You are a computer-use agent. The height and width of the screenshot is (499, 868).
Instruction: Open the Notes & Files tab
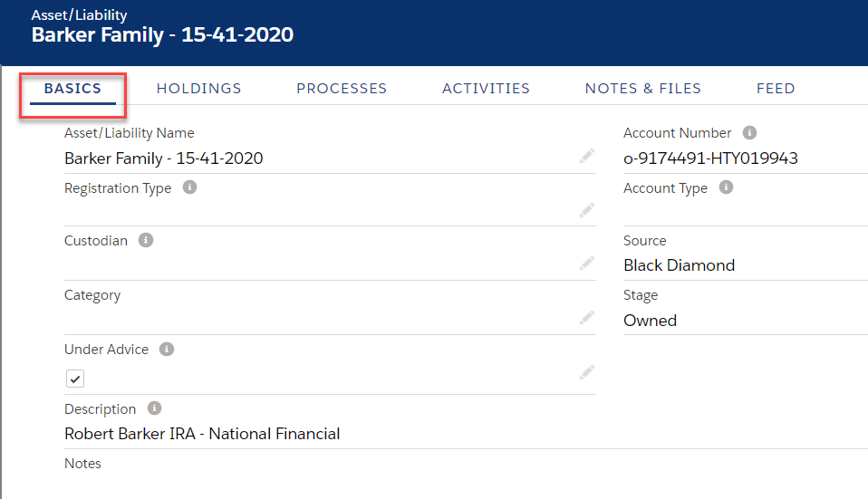pos(643,89)
